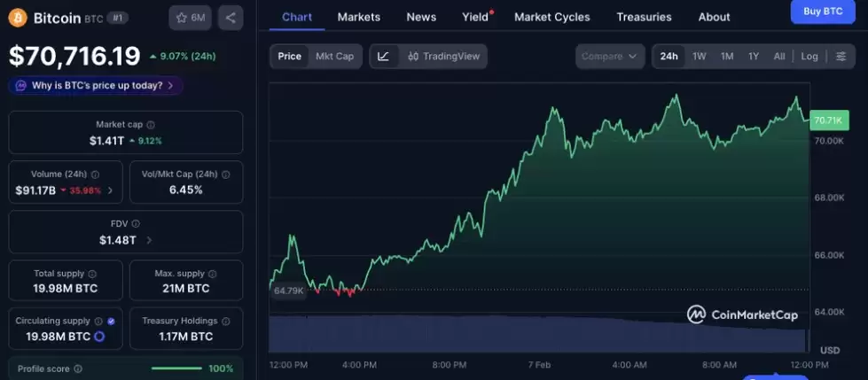The height and width of the screenshot is (380, 868).
Task: Click the Market cap info icon
Action: [x=151, y=126]
